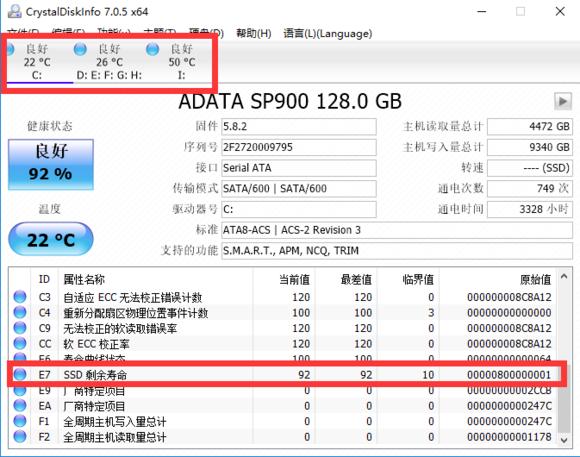This screenshot has height=457, width=580.
Task: Select row SSD 剩余寿命
Action: (283, 375)
